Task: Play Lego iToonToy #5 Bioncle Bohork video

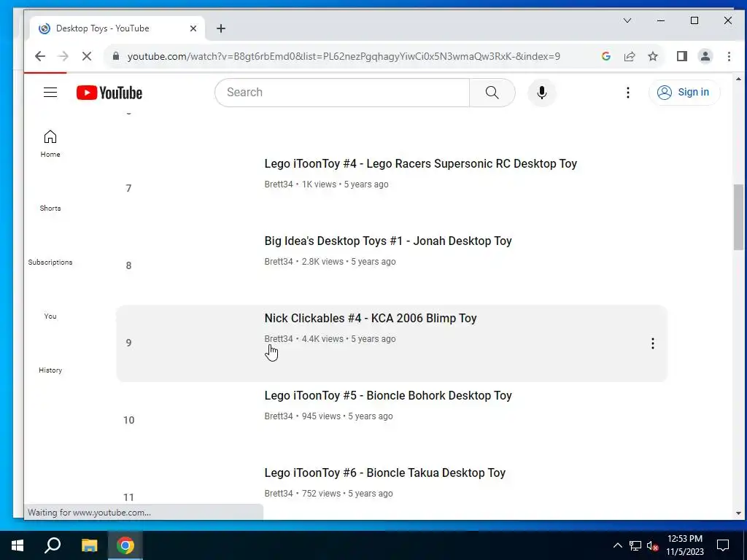Action: point(388,396)
